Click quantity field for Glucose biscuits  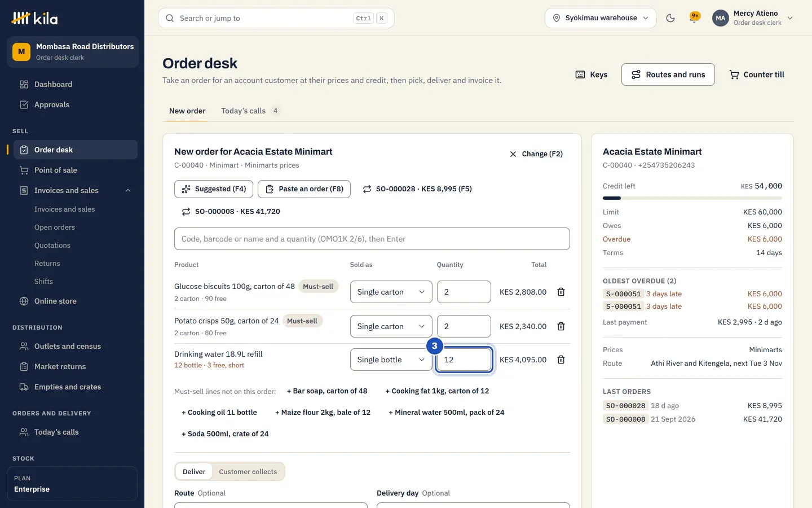[x=464, y=292]
